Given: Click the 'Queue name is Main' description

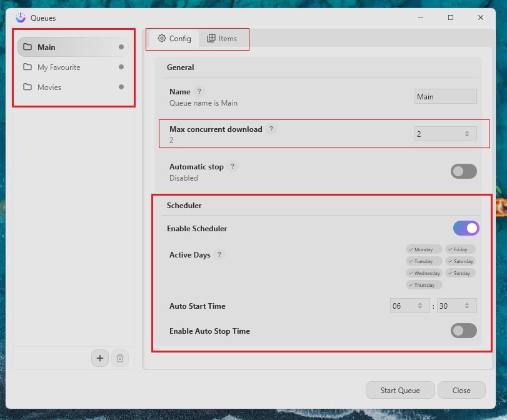Looking at the screenshot, I should tap(203, 103).
